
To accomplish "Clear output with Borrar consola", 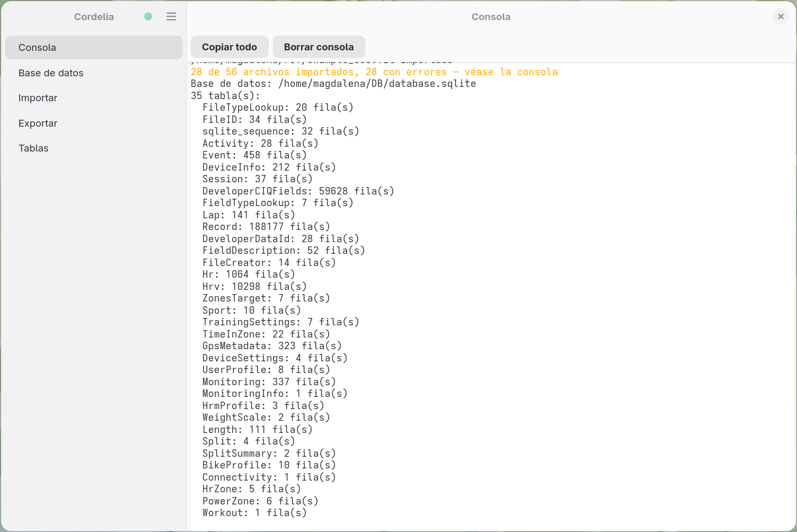I will [319, 47].
